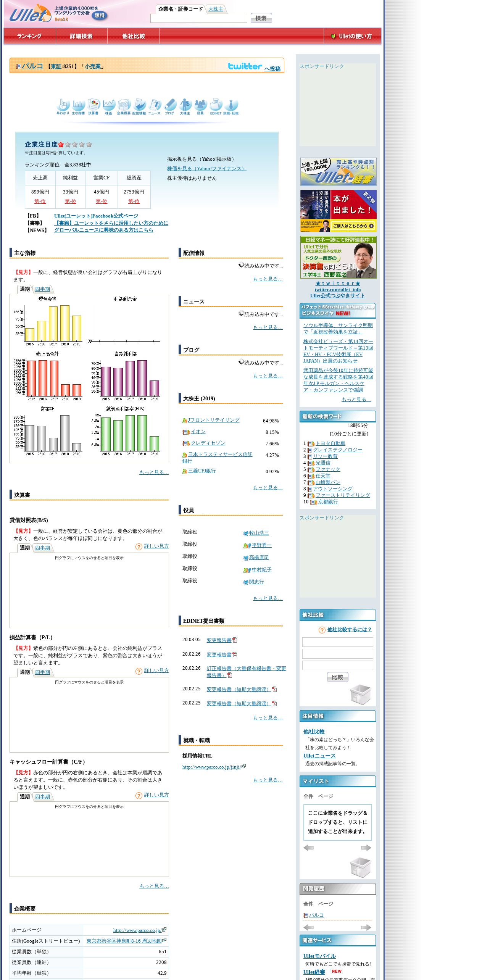Open the 企業概要 building icon
Viewport: 490px width, 980px height.
[x=124, y=106]
